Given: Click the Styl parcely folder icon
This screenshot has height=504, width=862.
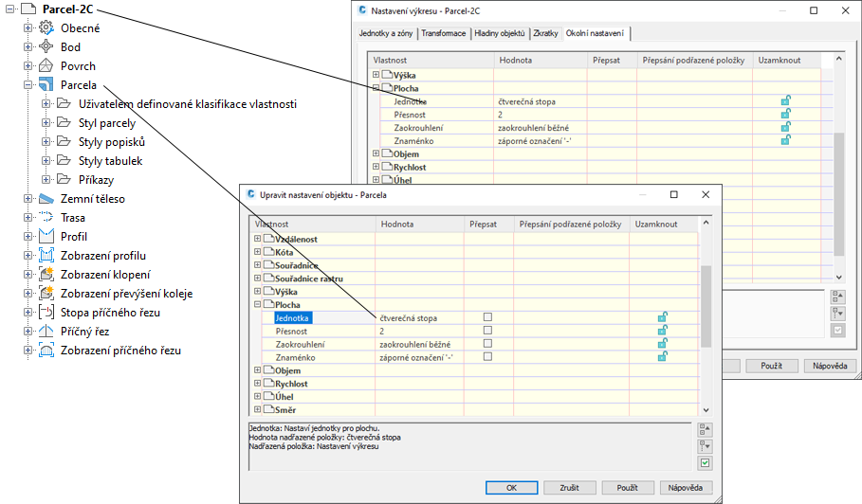Looking at the screenshot, I should click(64, 122).
